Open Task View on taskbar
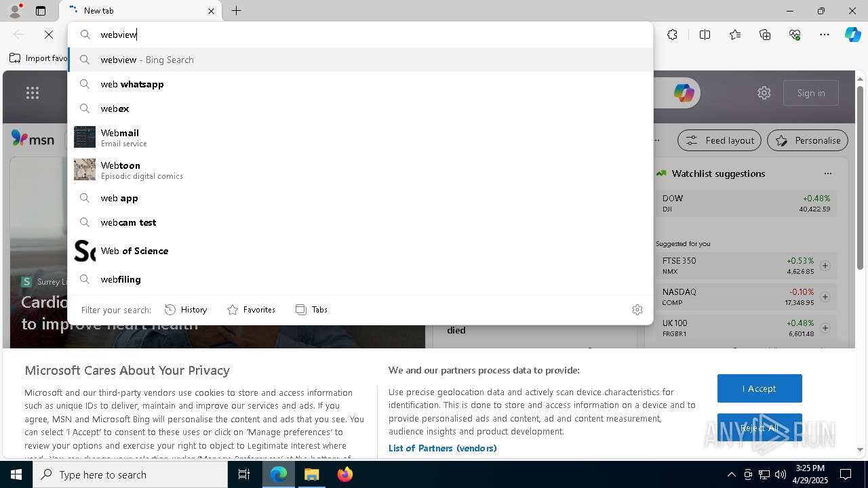 (244, 474)
